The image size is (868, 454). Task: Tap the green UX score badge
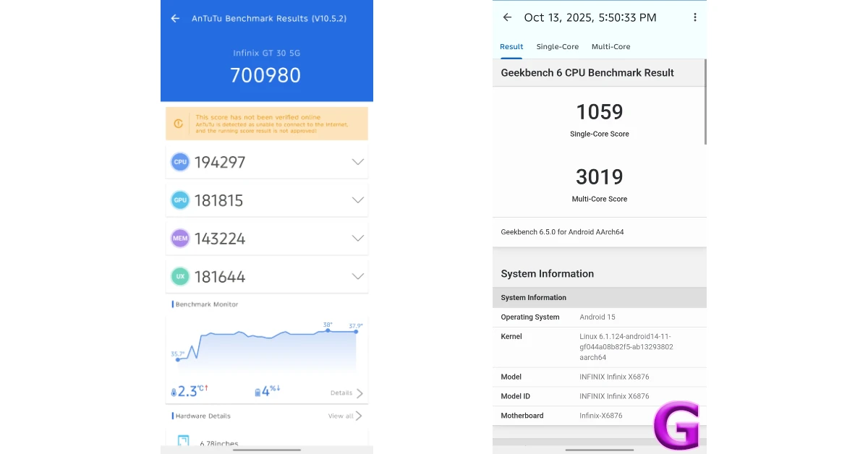pyautogui.click(x=180, y=277)
